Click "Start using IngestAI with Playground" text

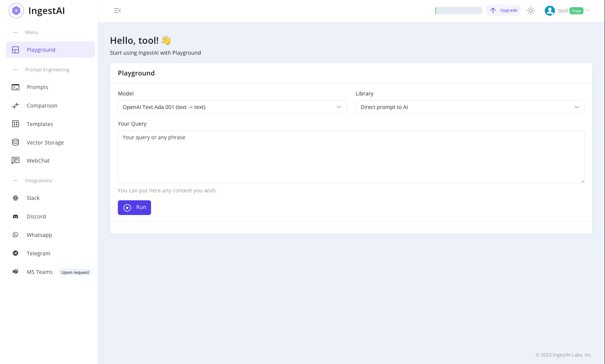156,53
